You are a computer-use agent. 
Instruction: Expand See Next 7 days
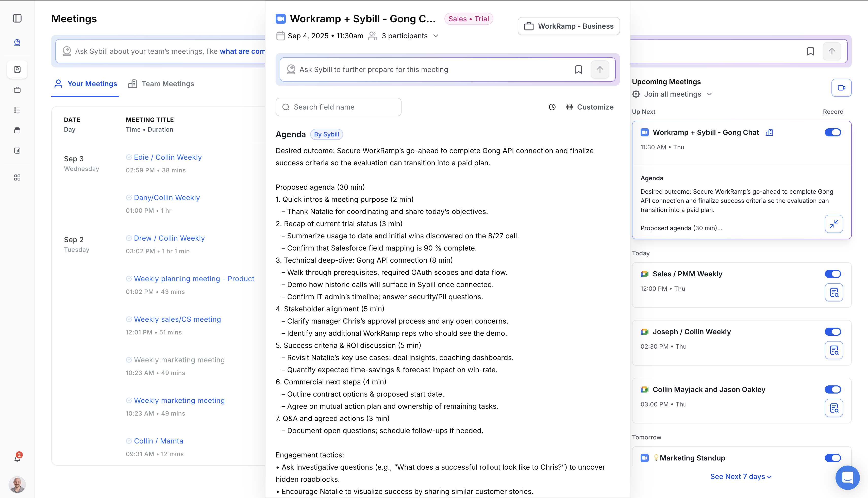[741, 476]
